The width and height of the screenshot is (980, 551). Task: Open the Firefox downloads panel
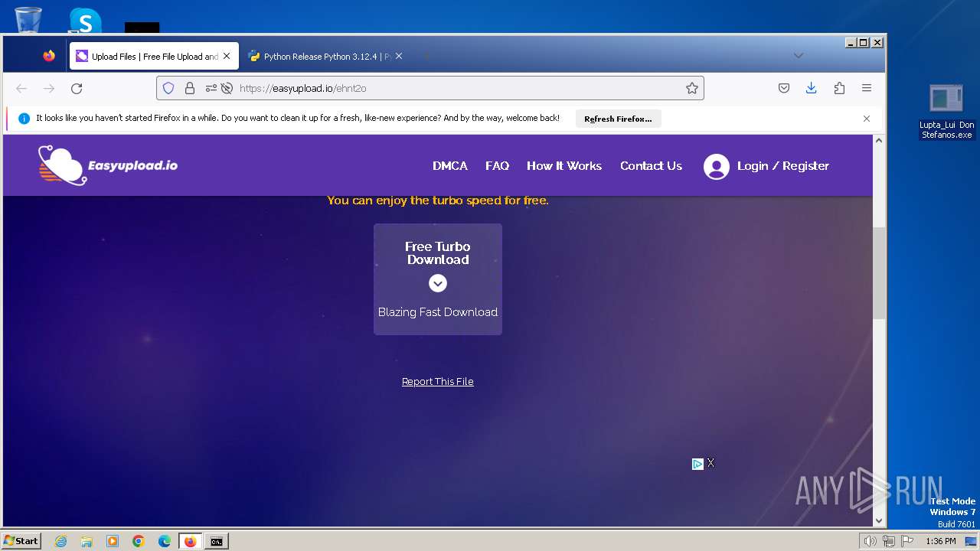812,88
